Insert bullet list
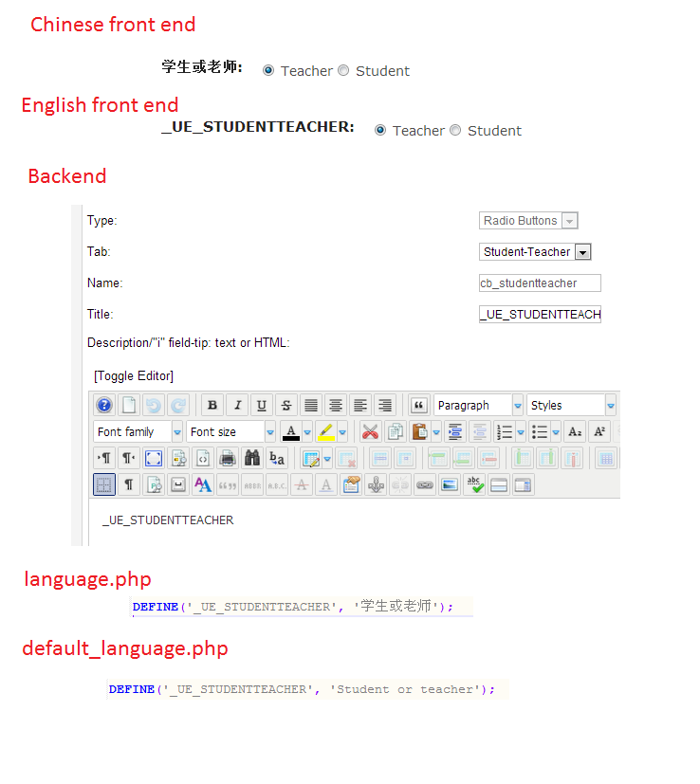The image size is (700, 784). pyautogui.click(x=540, y=431)
